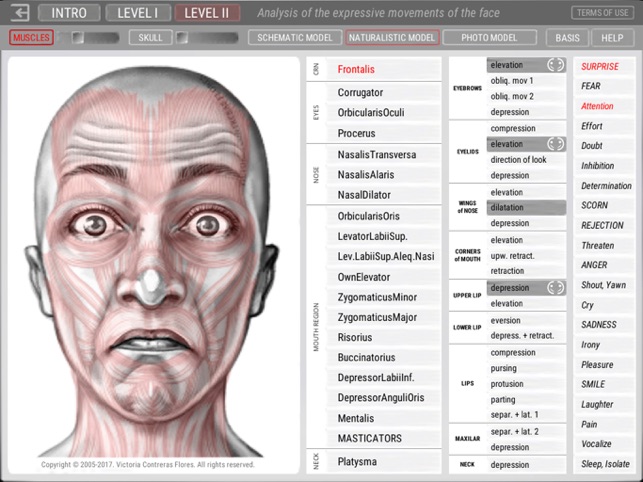This screenshot has width=643, height=482.
Task: Adjust the skull opacity slider
Action: (207, 38)
